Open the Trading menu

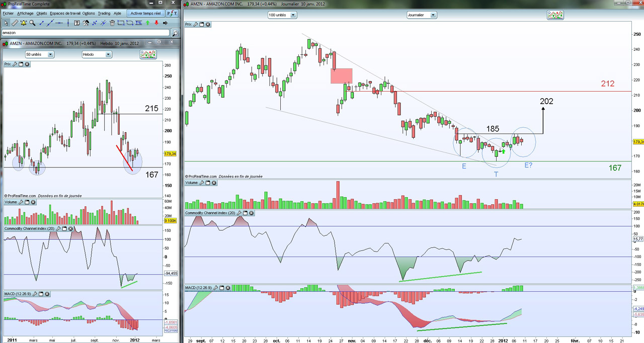click(x=104, y=13)
